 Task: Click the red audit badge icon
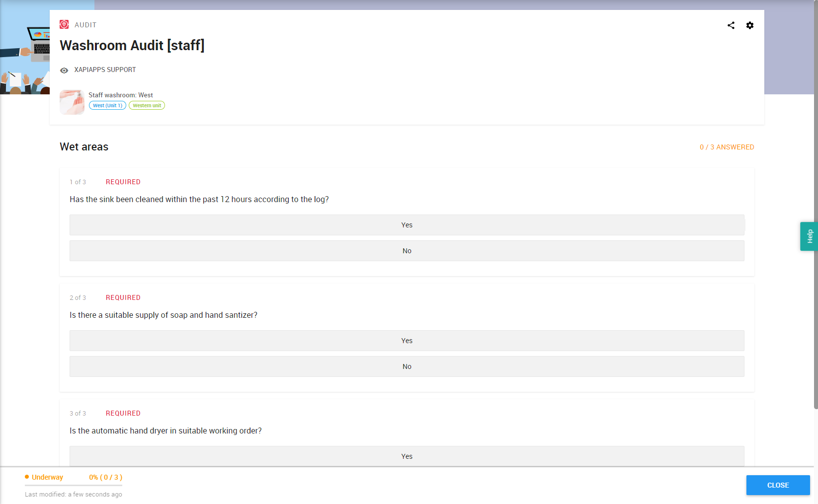pos(64,24)
